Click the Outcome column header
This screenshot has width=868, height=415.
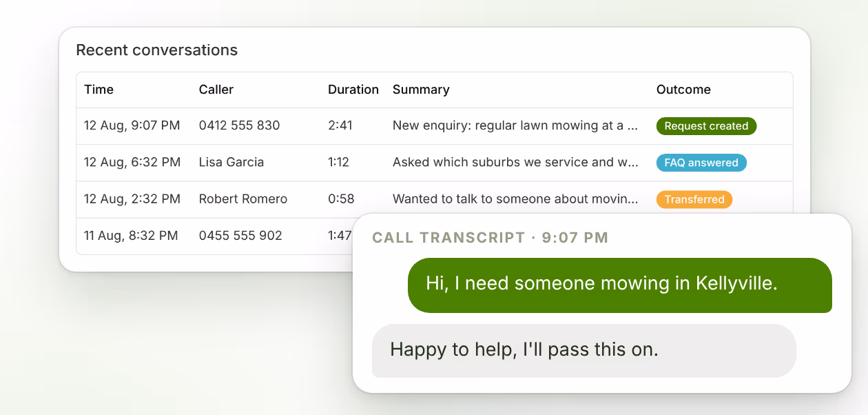[683, 90]
